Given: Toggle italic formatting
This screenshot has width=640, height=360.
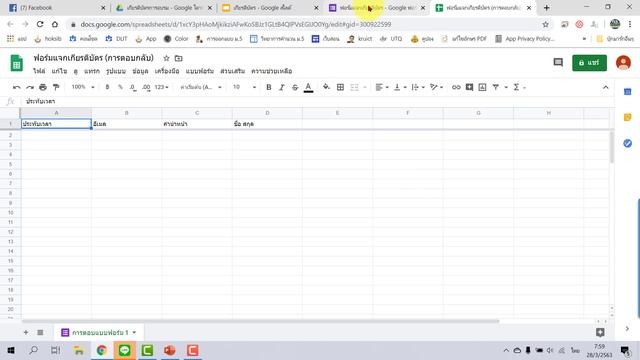Looking at the screenshot, I should coord(282,87).
